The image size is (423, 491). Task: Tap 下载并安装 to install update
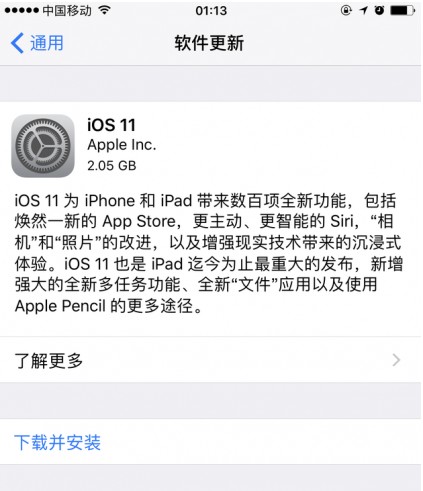pos(57,442)
